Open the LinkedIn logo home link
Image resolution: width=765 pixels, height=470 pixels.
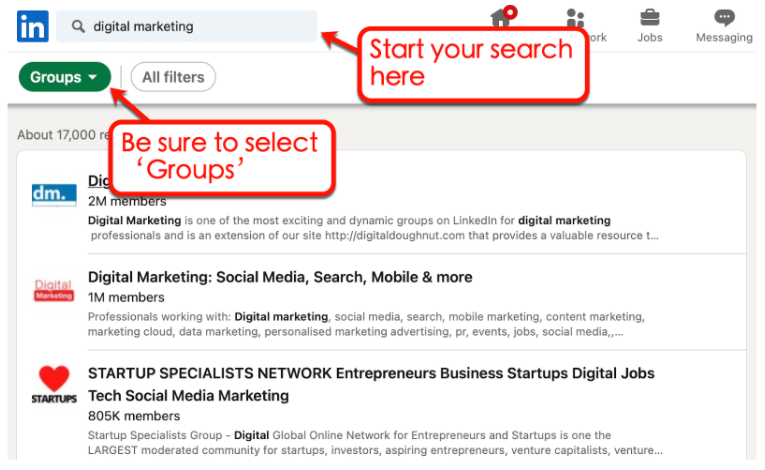point(32,26)
